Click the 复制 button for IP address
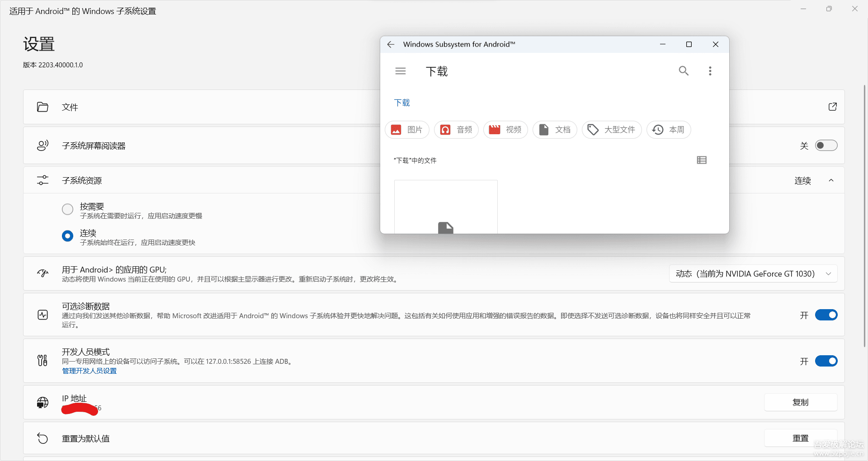868x461 pixels. (x=800, y=402)
